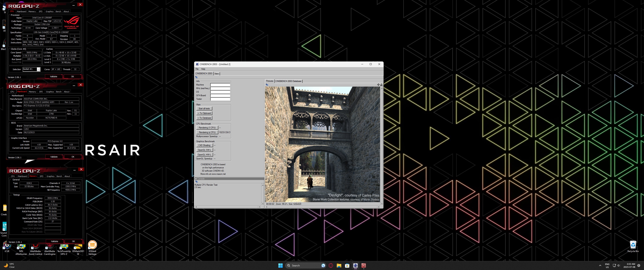Open AVerMedia Assist Central shortcut
Viewport: 644px width, 270px height.
click(x=35, y=249)
